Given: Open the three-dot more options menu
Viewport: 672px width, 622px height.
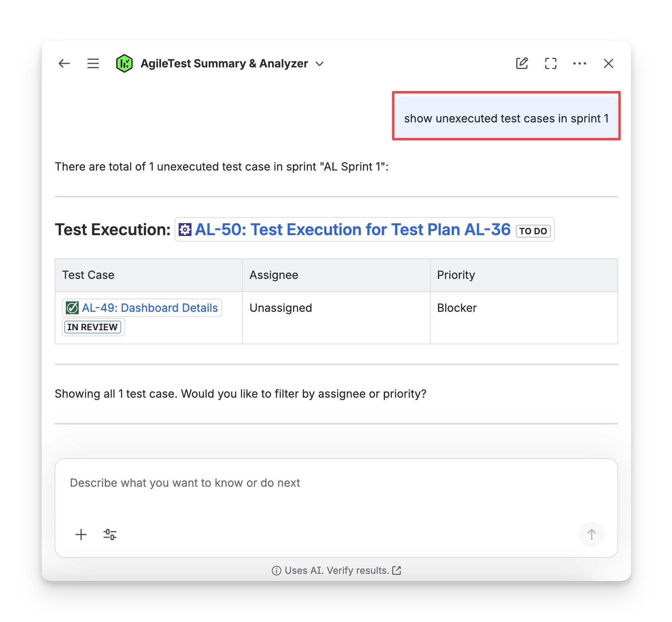Looking at the screenshot, I should point(580,63).
